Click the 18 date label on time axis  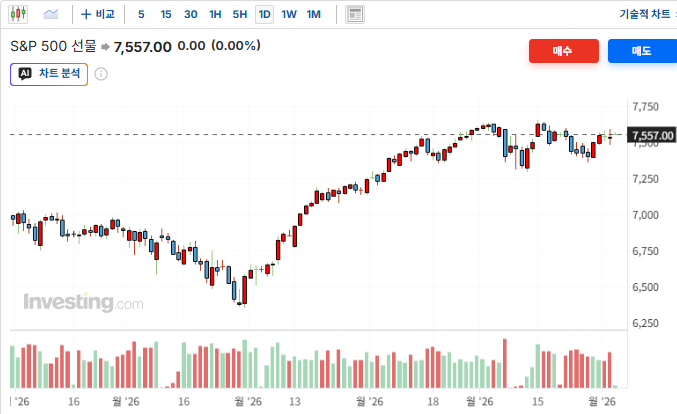click(433, 402)
